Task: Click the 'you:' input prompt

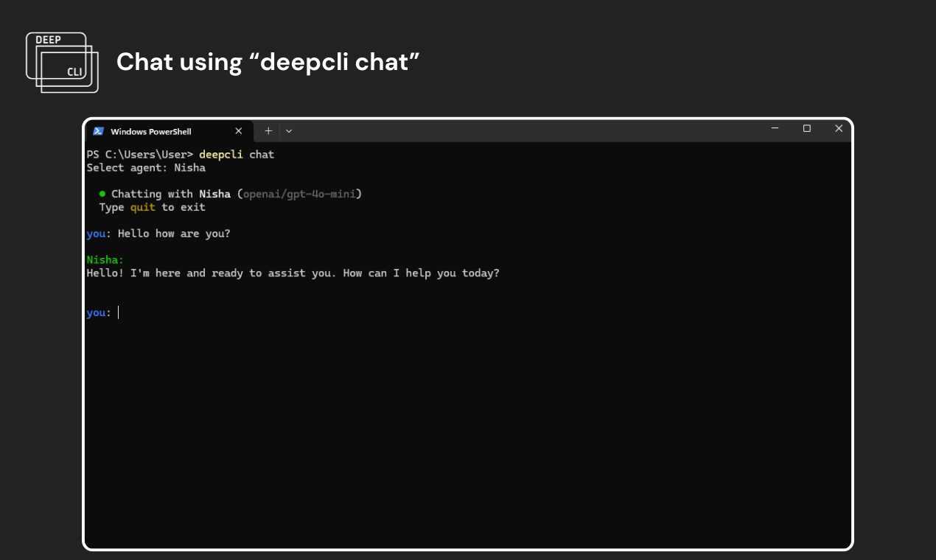Action: [x=97, y=312]
